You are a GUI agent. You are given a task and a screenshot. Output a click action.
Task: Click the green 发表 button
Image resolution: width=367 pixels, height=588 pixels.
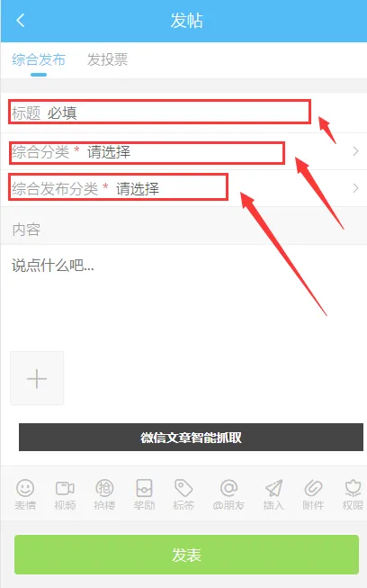pyautogui.click(x=186, y=555)
